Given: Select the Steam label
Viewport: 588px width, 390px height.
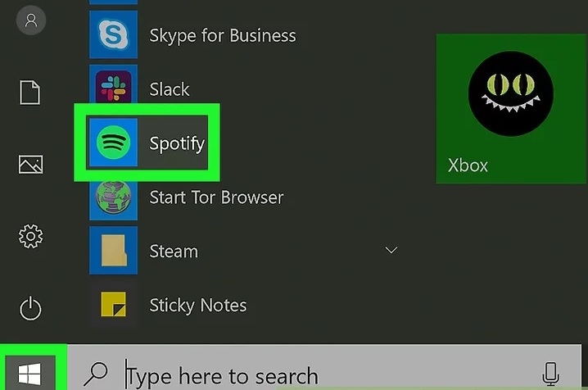Looking at the screenshot, I should pyautogui.click(x=174, y=252).
